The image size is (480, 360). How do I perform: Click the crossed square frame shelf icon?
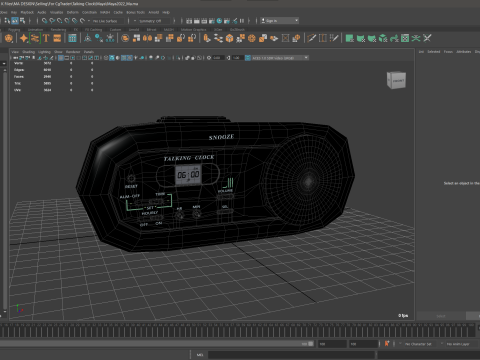click(285, 38)
